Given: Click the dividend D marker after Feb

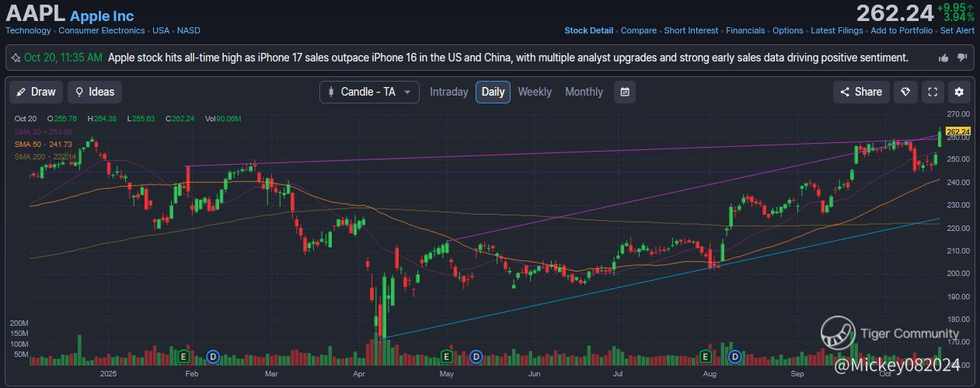Looking at the screenshot, I should [213, 357].
